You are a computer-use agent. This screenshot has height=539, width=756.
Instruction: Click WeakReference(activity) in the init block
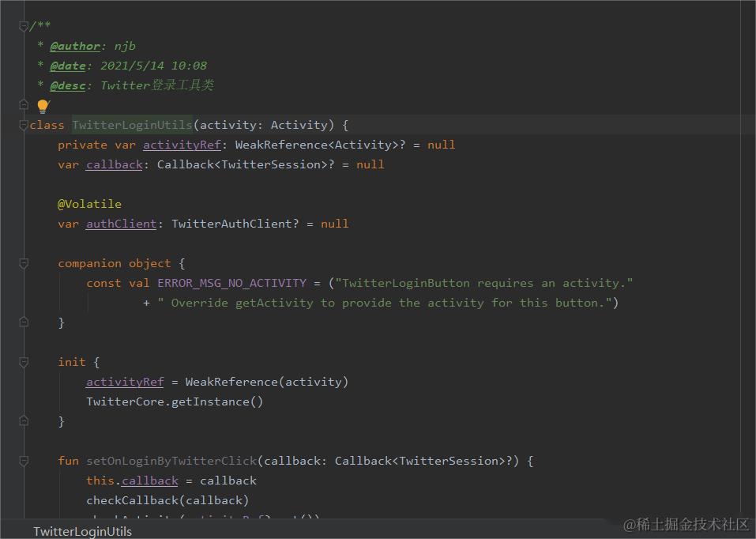pyautogui.click(x=267, y=382)
